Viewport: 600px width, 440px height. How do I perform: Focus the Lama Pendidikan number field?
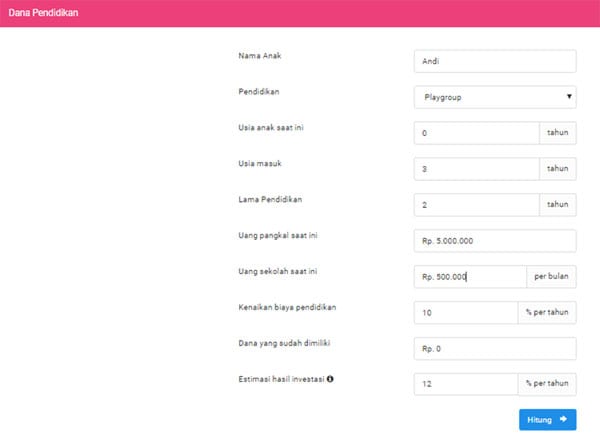(x=476, y=205)
